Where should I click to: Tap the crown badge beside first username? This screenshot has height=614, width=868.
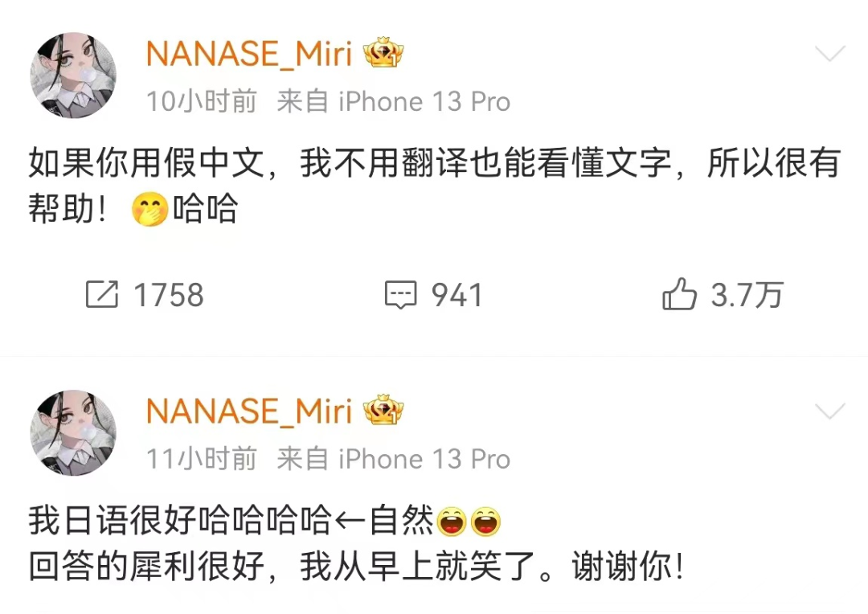[383, 52]
